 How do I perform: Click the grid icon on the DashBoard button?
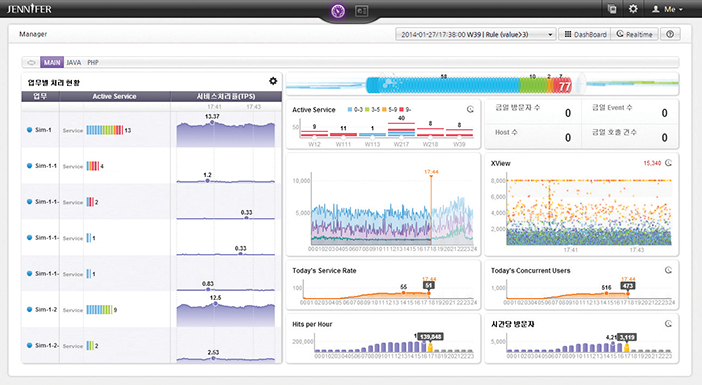[568, 34]
